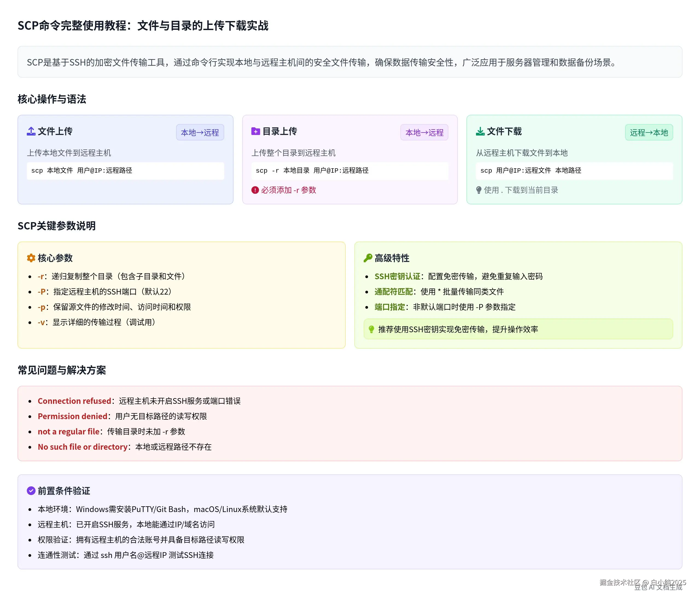This screenshot has width=700, height=600.
Task: Click the scp 用户@IP:远程文件 本地路径 code box
Action: [574, 170]
